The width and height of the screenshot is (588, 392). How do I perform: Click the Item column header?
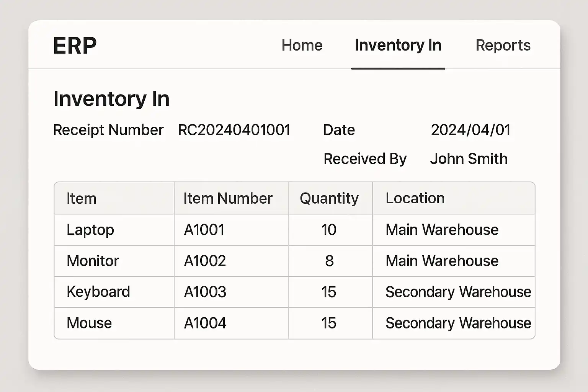82,199
